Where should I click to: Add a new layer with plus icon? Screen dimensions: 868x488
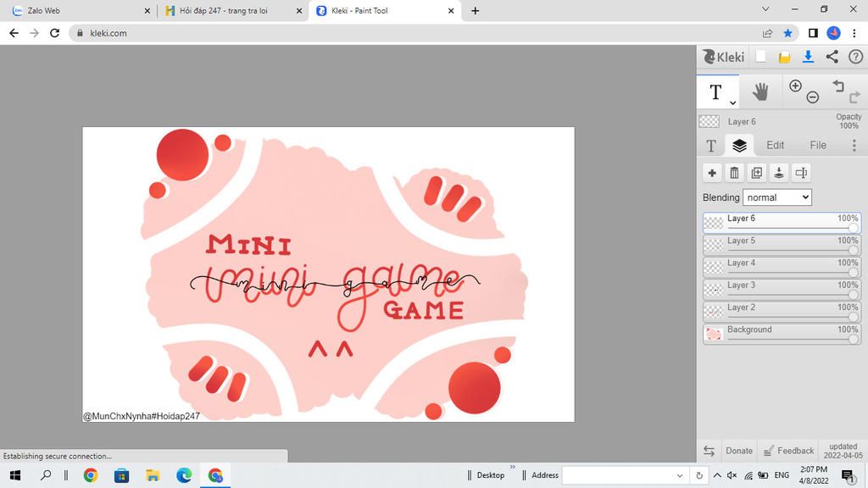coord(712,173)
